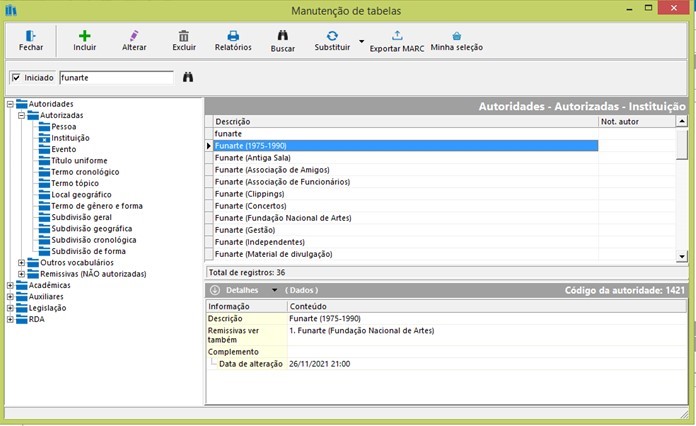Click binoculars icon beside the search field
The width and height of the screenshot is (696, 426).
186,76
